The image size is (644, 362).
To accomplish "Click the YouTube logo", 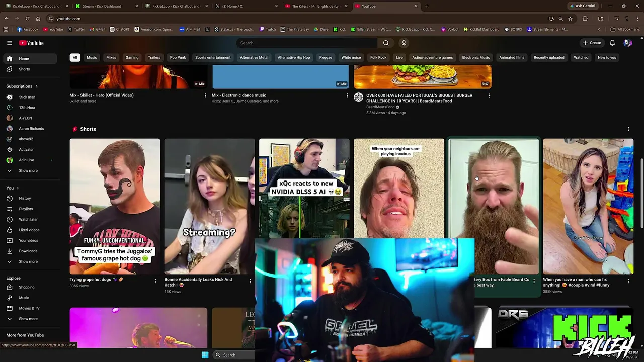I will pos(32,43).
